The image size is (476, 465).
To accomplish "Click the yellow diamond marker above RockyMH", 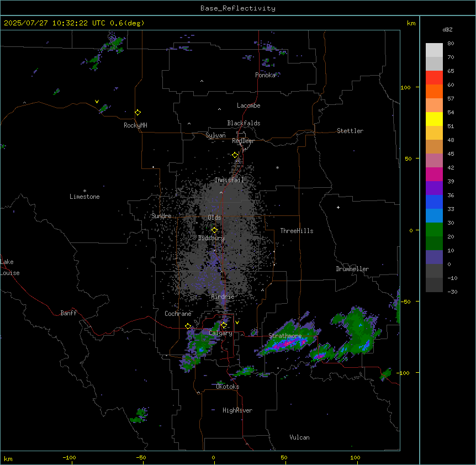I will [137, 113].
